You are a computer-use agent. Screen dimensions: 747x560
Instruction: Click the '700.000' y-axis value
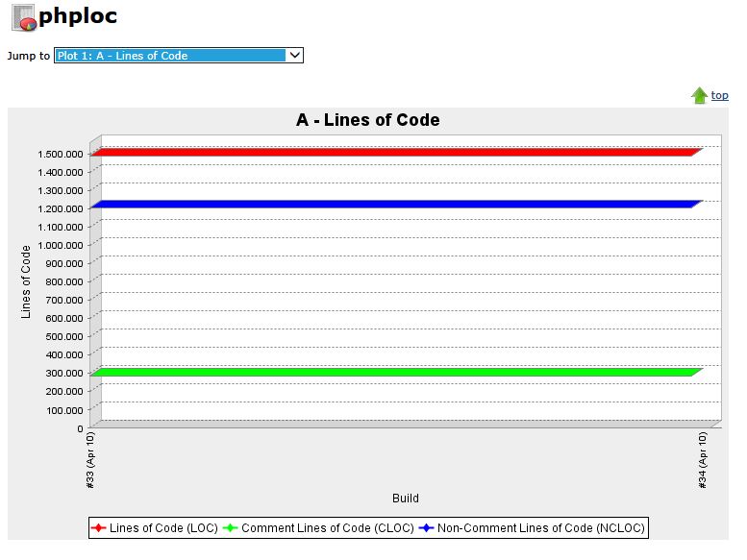pos(64,300)
